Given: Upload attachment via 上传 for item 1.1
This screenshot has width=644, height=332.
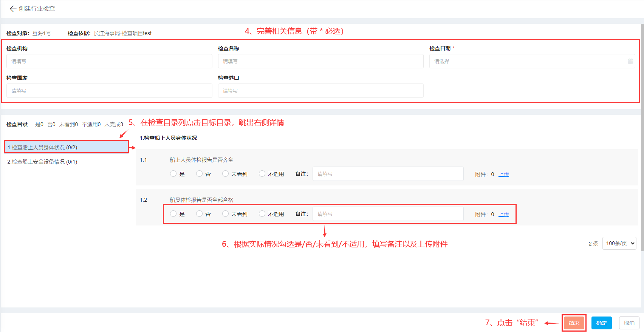Looking at the screenshot, I should coord(504,174).
